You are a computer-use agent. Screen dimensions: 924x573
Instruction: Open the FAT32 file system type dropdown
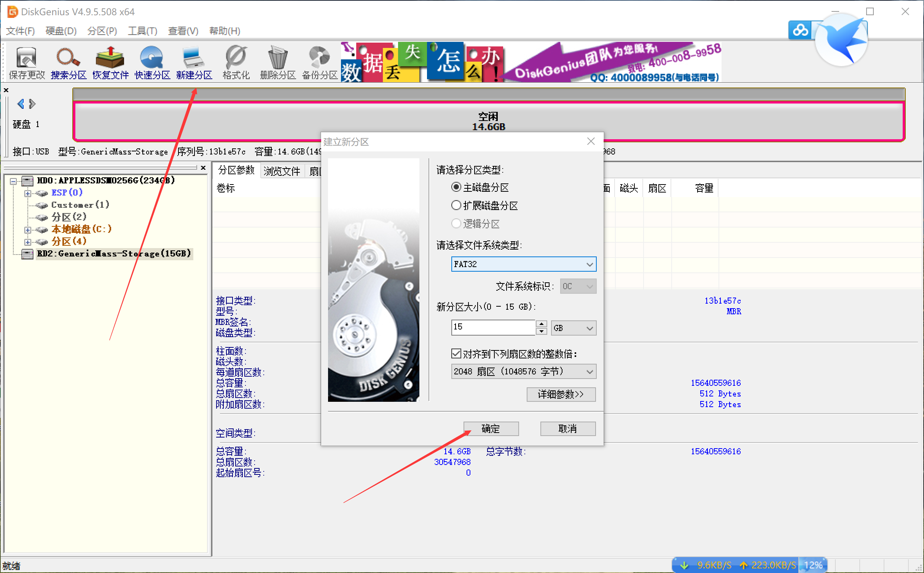(x=524, y=264)
